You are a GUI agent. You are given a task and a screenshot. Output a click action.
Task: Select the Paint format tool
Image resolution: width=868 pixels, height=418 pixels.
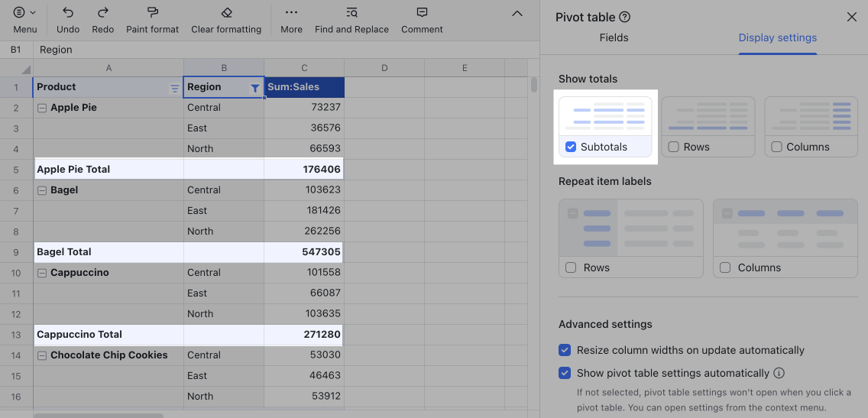pos(152,13)
